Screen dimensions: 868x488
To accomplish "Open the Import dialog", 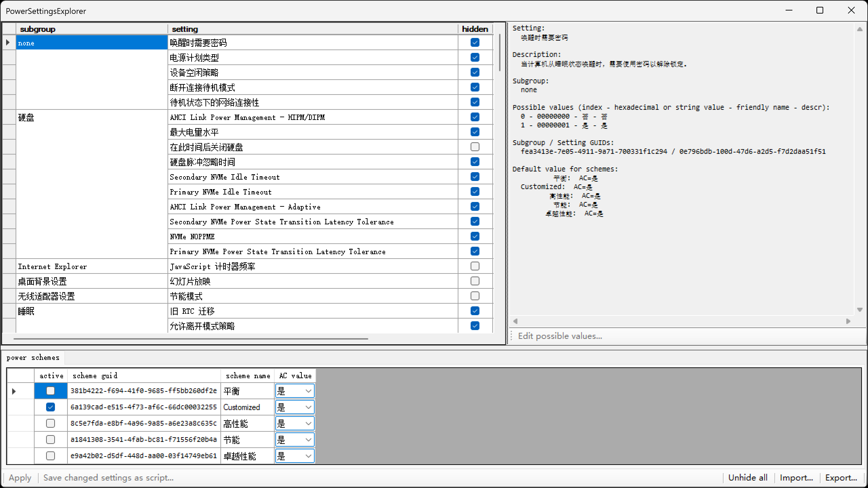I will (796, 477).
